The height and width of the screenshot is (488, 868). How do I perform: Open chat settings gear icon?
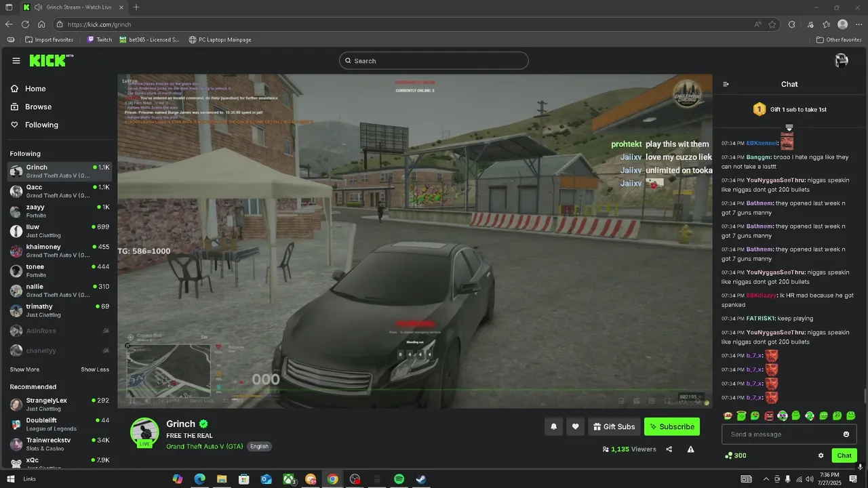(x=821, y=455)
